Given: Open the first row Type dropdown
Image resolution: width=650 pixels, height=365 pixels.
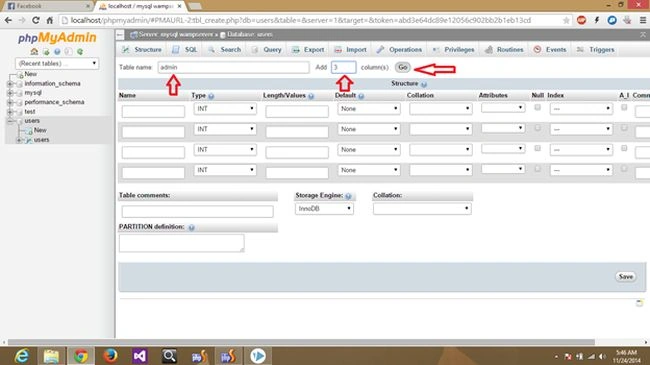Looking at the screenshot, I should (225, 109).
